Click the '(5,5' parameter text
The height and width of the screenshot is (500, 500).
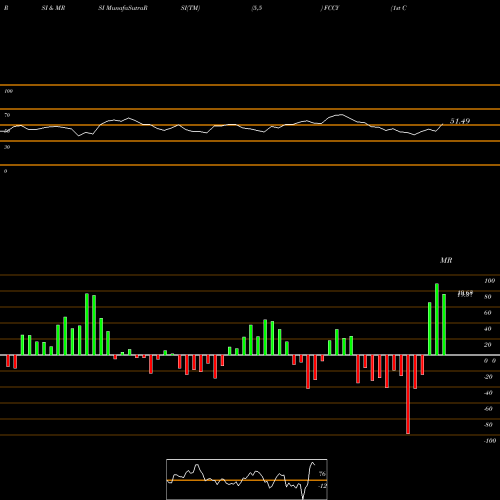coord(257,8)
